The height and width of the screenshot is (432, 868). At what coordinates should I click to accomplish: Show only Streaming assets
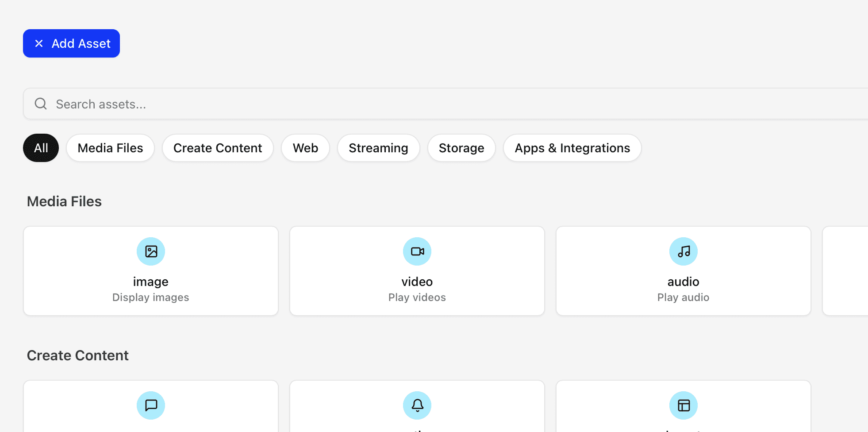pyautogui.click(x=378, y=148)
